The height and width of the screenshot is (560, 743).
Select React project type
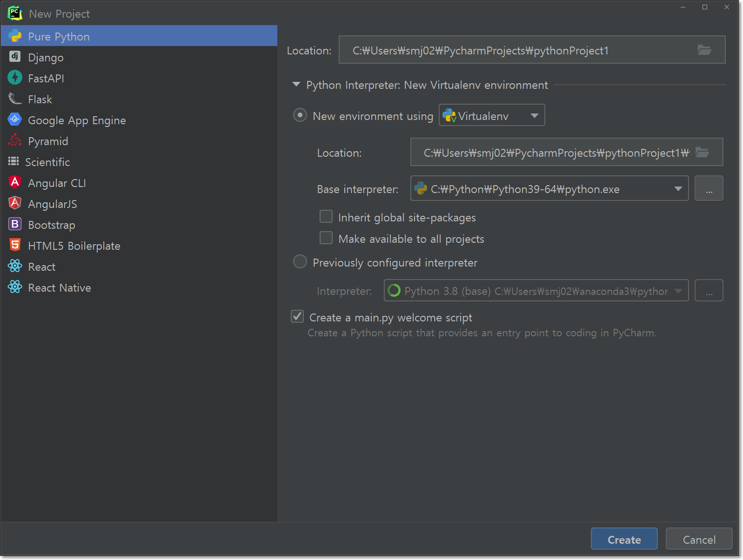pos(139,266)
